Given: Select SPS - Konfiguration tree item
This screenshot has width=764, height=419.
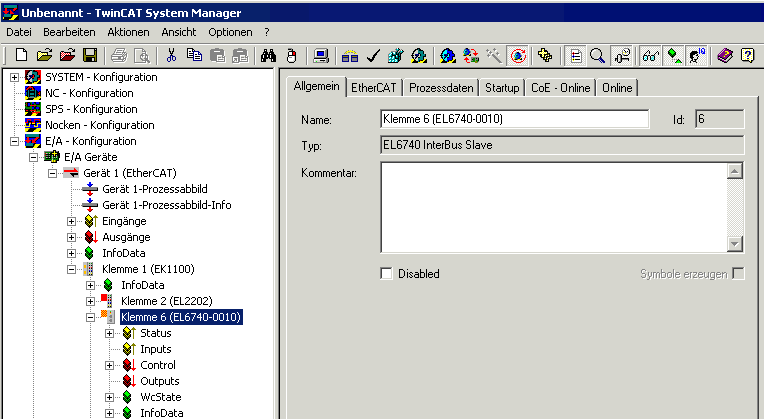Looking at the screenshot, I should [91, 109].
